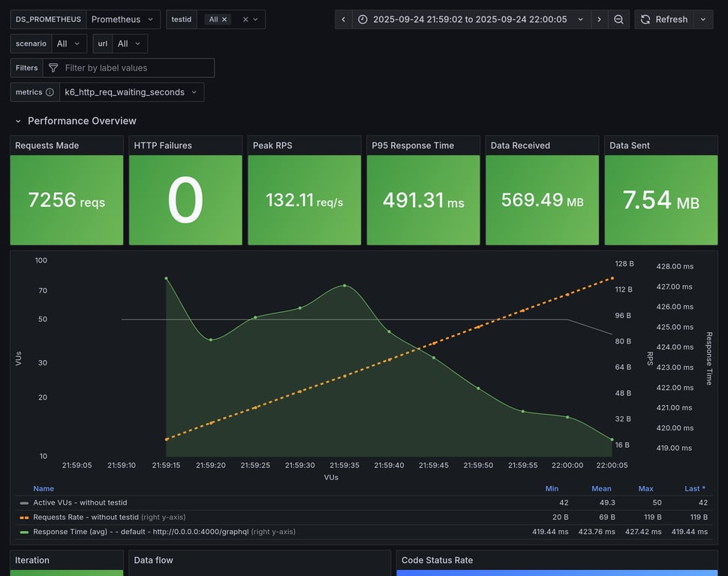Shift time range backward with left arrow

click(344, 19)
